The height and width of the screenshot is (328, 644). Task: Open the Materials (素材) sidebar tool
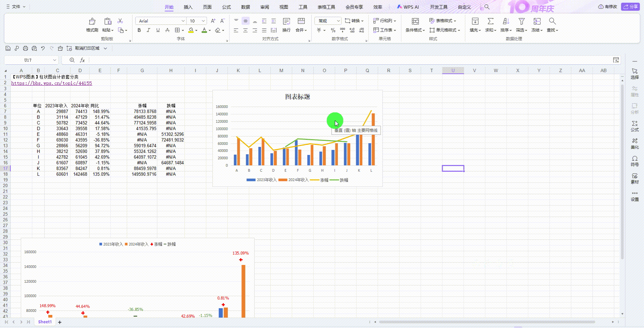click(635, 178)
